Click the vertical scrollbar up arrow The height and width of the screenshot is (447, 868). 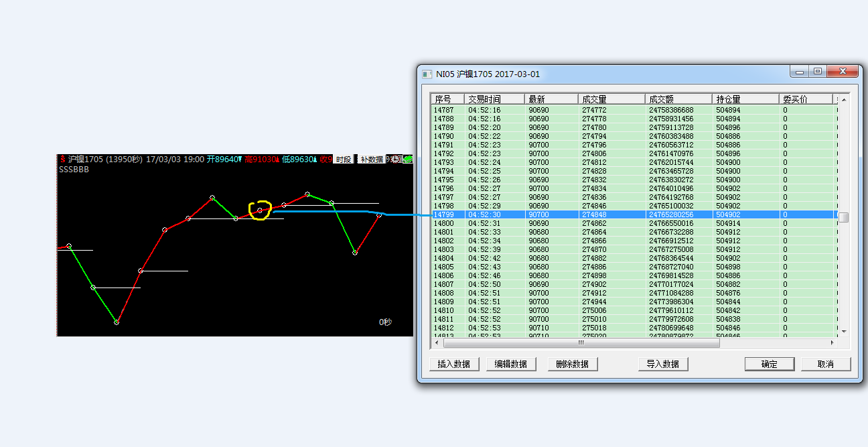click(843, 100)
